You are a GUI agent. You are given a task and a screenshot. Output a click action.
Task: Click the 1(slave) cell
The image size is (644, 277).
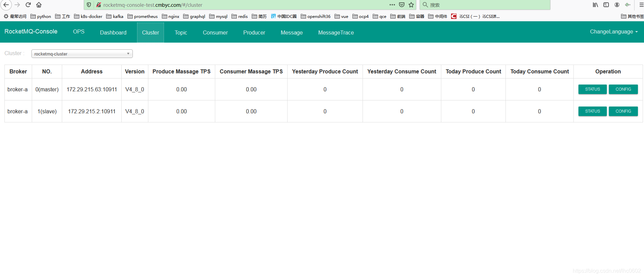click(47, 111)
